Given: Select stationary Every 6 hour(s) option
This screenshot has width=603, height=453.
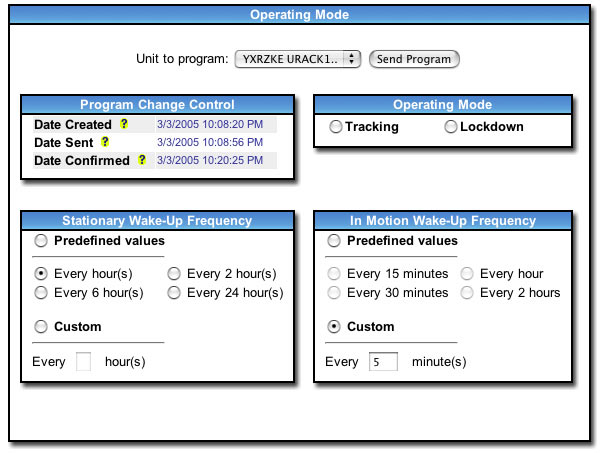Looking at the screenshot, I should pos(41,293).
